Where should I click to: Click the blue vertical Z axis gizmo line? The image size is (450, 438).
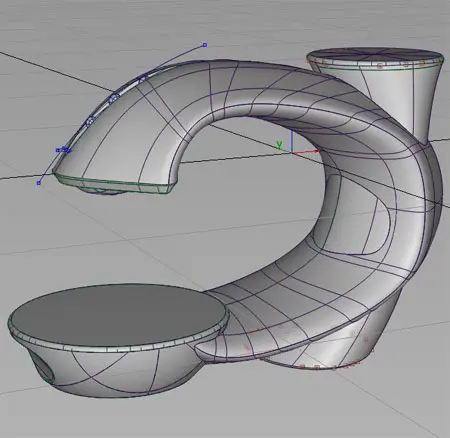pyautogui.click(x=292, y=141)
